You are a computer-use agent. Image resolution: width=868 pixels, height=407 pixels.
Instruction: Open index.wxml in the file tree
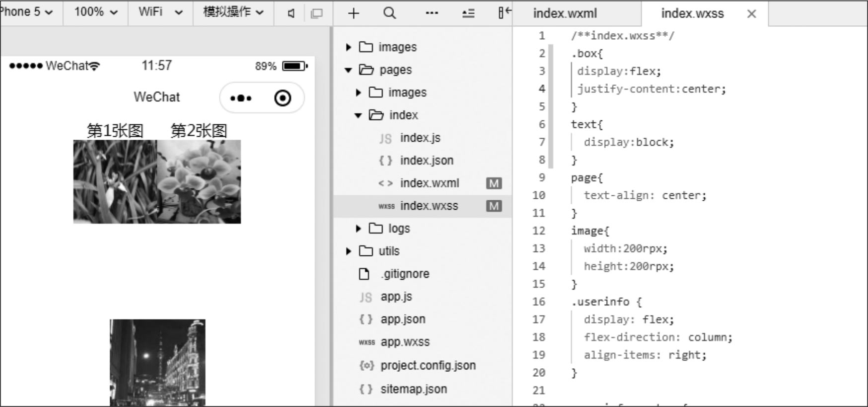(430, 183)
